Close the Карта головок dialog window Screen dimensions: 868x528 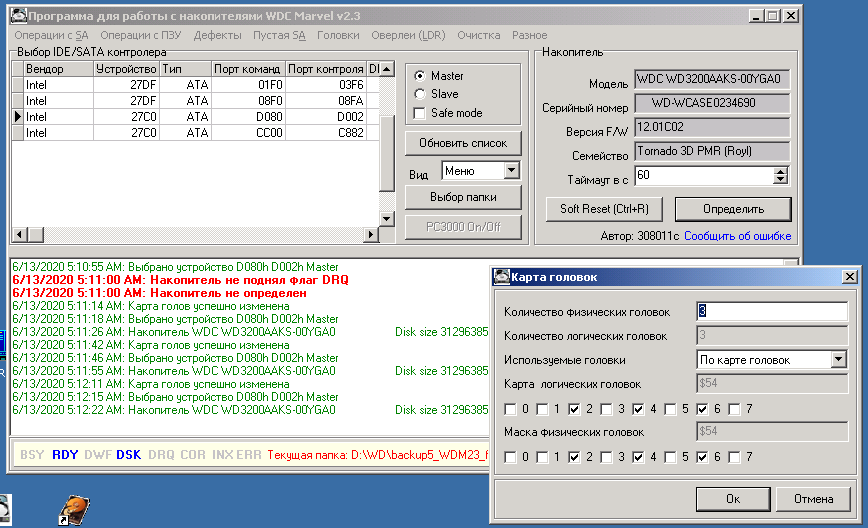point(848,277)
